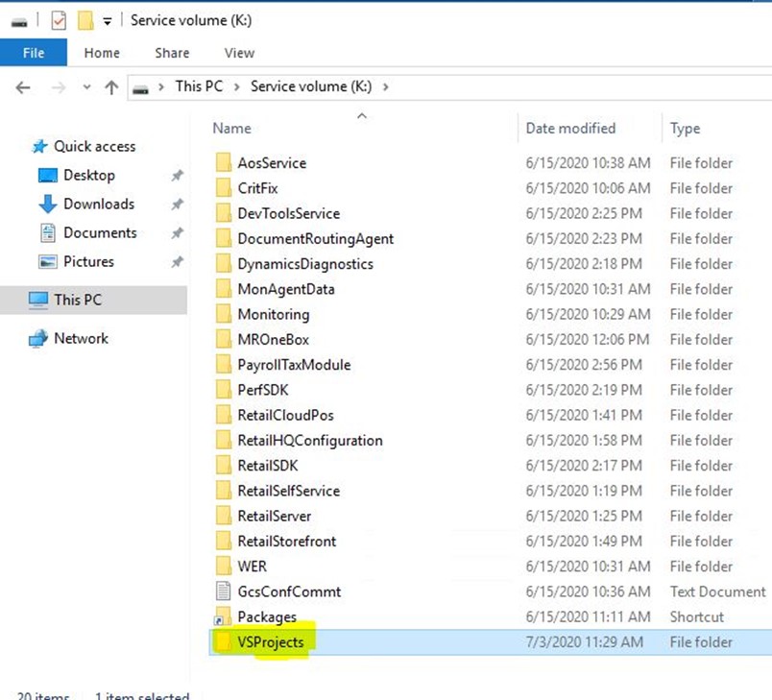Viewport: 772px width, 700px height.
Task: Click the Network icon in navigation pane
Action: click(37, 339)
